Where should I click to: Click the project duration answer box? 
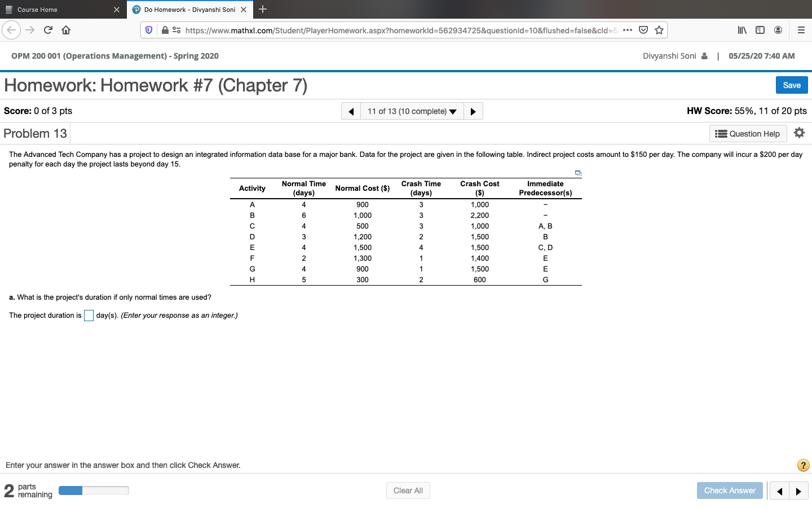pyautogui.click(x=89, y=315)
